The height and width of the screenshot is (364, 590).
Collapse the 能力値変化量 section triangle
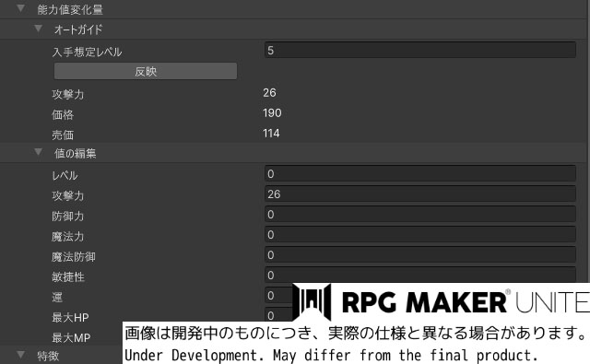coord(20,8)
